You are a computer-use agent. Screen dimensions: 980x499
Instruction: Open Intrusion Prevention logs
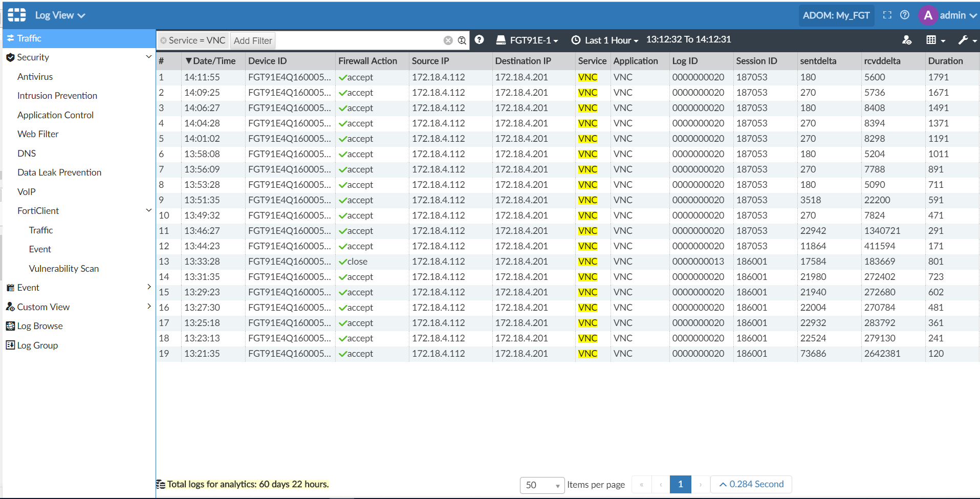coord(57,96)
